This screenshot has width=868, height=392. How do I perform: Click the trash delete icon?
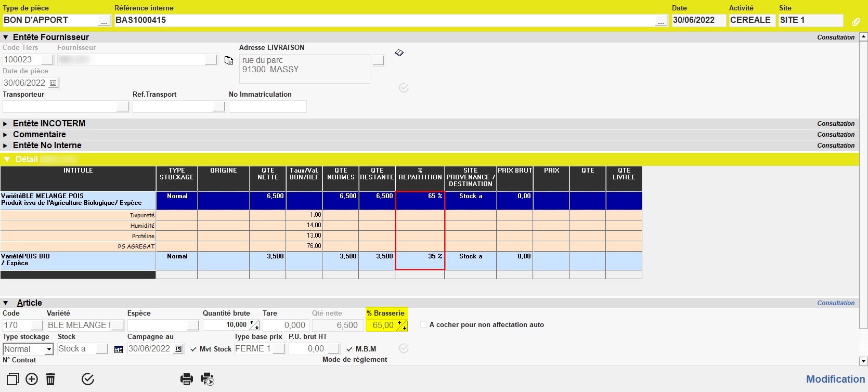point(50,379)
